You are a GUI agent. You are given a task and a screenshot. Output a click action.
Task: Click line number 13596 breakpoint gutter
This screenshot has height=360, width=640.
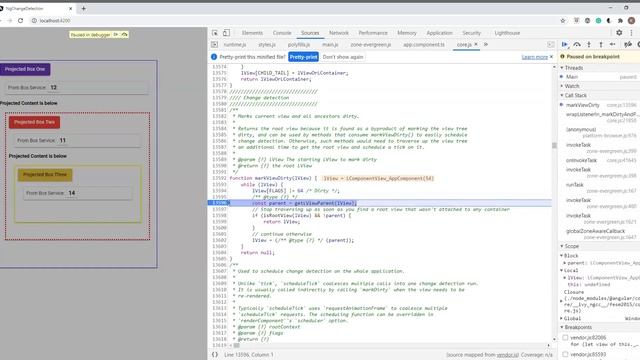[218, 203]
